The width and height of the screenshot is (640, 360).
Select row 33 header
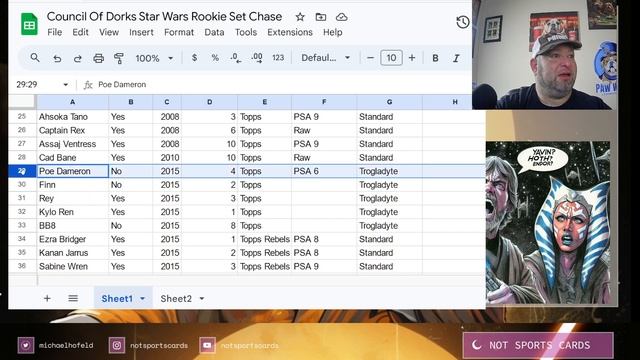point(22,225)
